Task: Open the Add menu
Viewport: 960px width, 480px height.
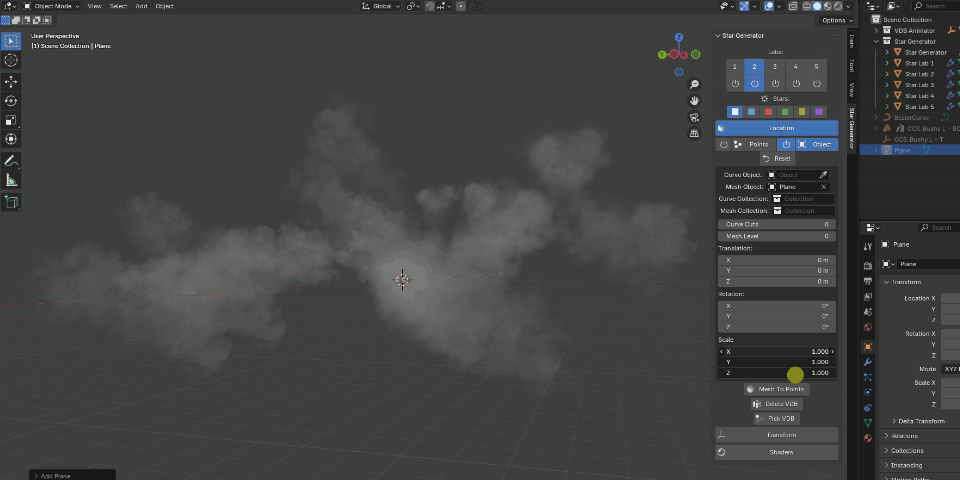Action: pyautogui.click(x=141, y=6)
